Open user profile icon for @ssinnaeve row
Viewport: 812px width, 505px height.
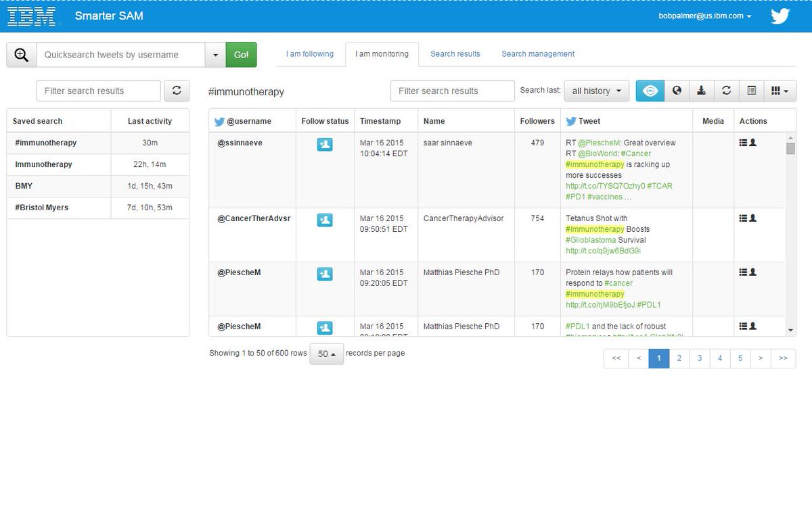(752, 143)
